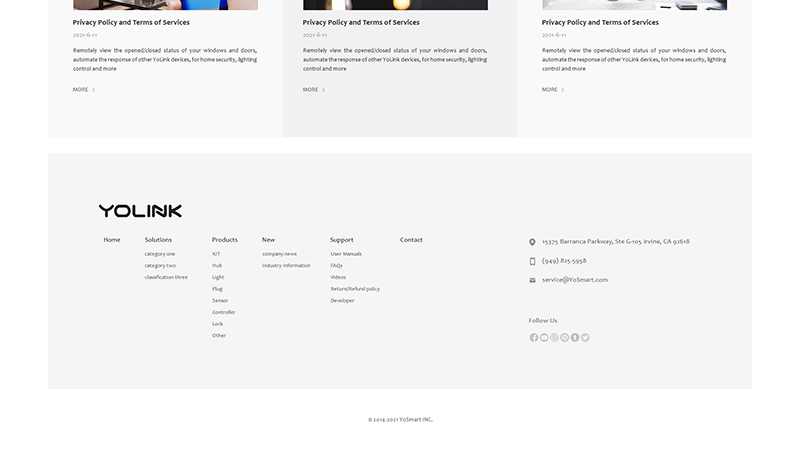Viewport: 800px width, 450px height.
Task: Click the envelope icon beside service@YoSmart.com
Action: coord(532,280)
